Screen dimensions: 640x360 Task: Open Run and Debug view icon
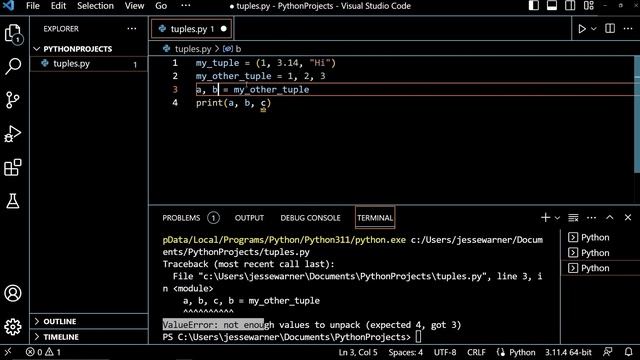tap(13, 133)
